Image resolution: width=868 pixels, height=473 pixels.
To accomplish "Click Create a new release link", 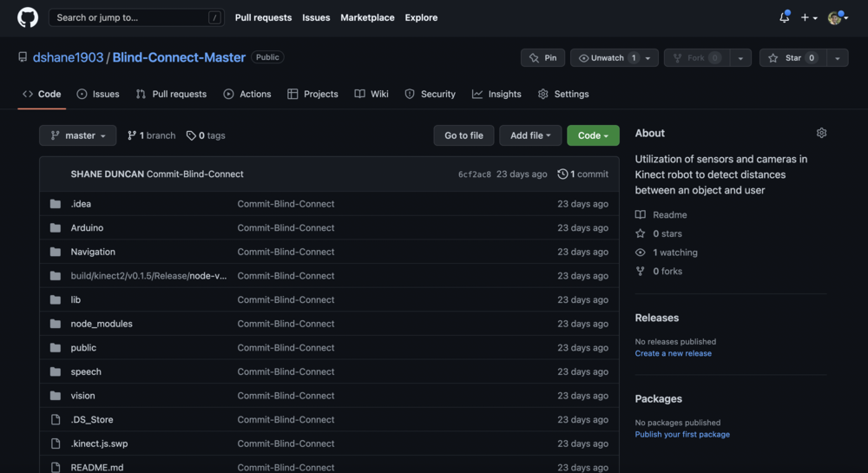I will [673, 353].
